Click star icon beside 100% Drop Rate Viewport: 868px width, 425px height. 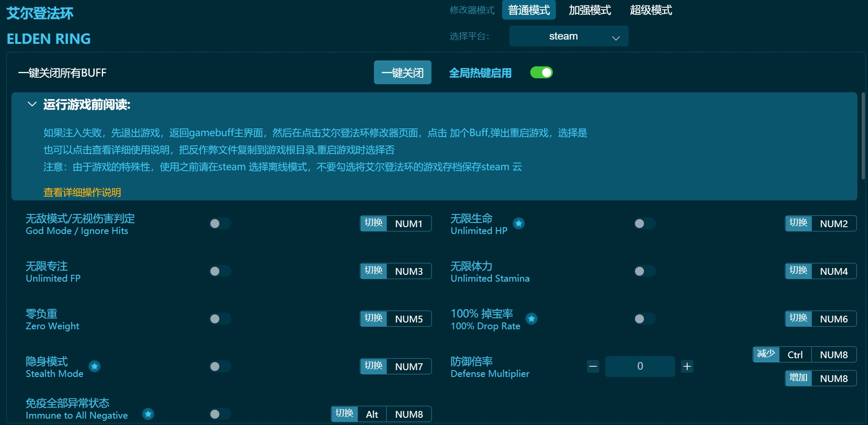[531, 319]
